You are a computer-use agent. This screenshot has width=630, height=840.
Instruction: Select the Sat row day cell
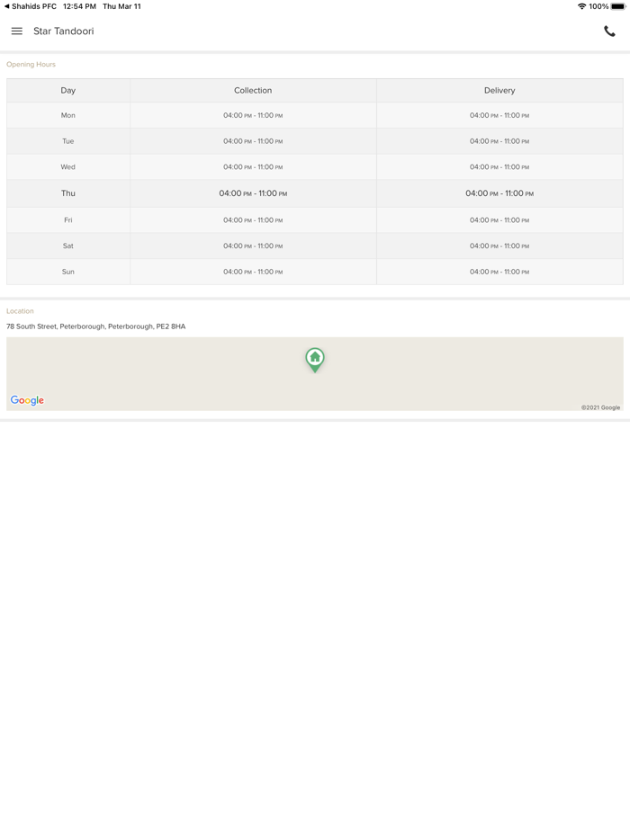coord(68,246)
